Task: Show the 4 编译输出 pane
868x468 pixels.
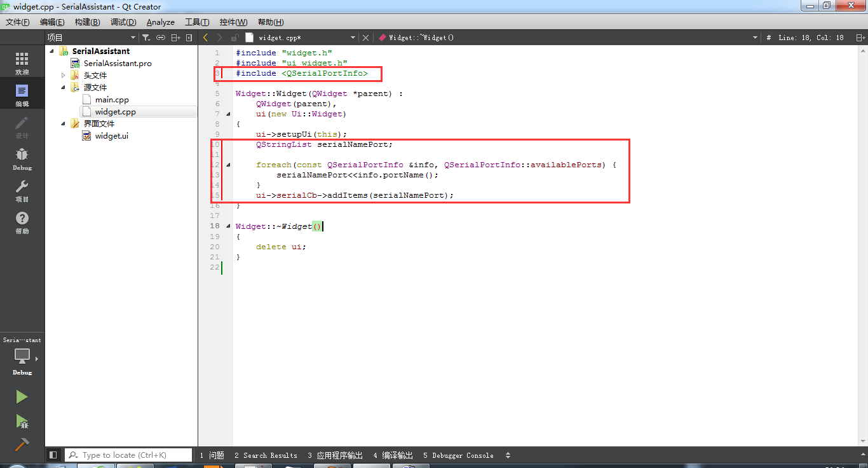Action: click(x=393, y=455)
